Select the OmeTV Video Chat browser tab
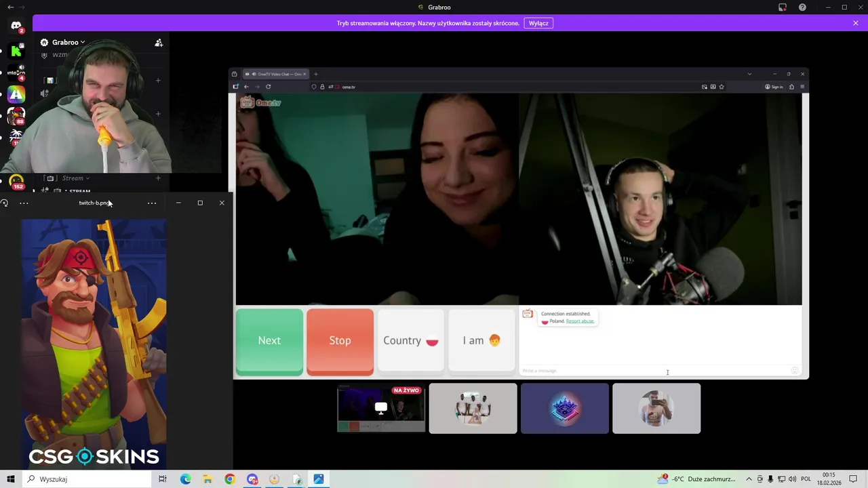Image resolution: width=868 pixels, height=488 pixels. coord(277,74)
